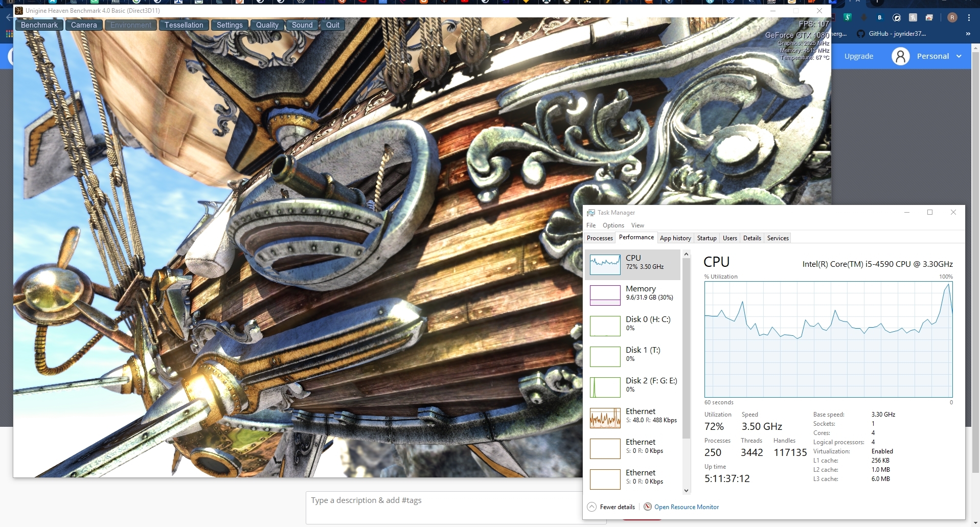Click the grayed Environment button in Heaven
This screenshot has height=527, width=980.
[x=131, y=25]
